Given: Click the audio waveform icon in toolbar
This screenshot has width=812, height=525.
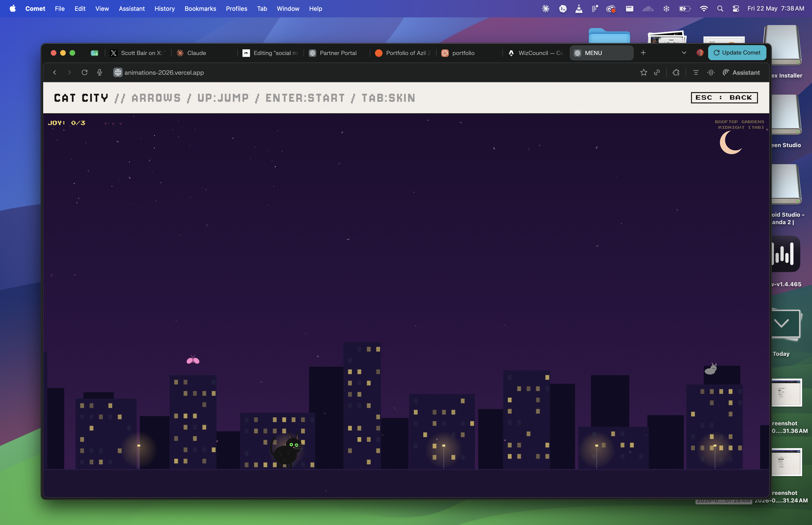Looking at the screenshot, I should 711,72.
